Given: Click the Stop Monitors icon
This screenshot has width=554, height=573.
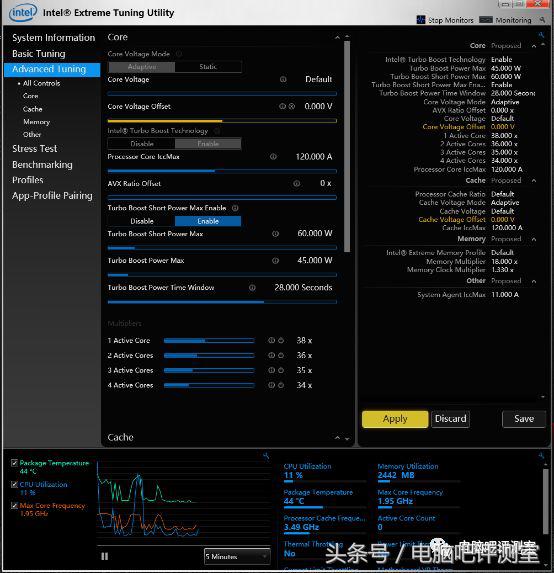Looking at the screenshot, I should point(421,20).
